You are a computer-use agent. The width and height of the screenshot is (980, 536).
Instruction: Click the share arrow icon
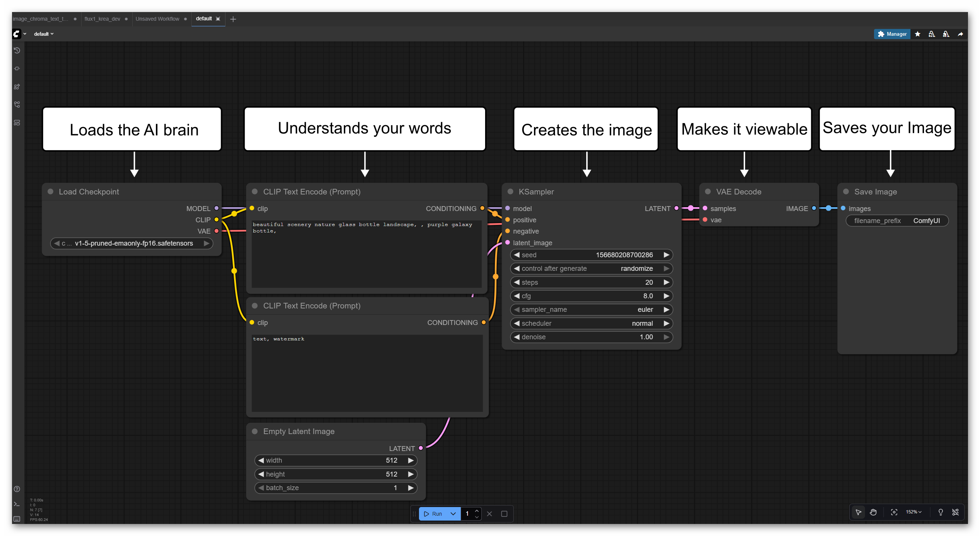(960, 34)
